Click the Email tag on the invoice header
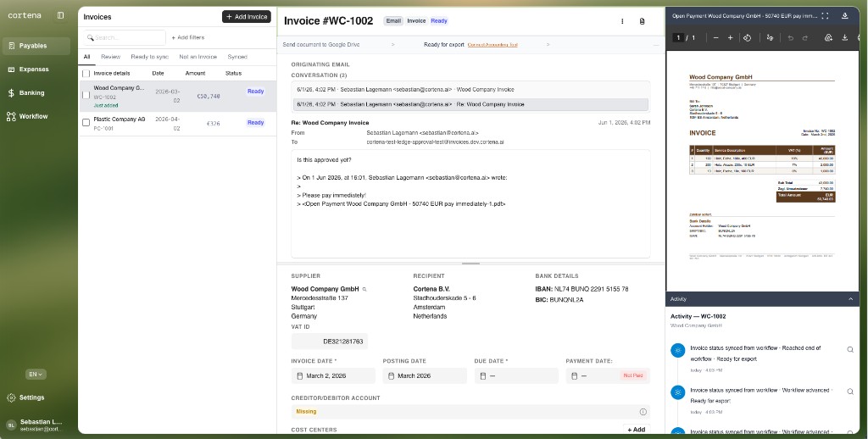The height and width of the screenshot is (439, 868). (393, 21)
